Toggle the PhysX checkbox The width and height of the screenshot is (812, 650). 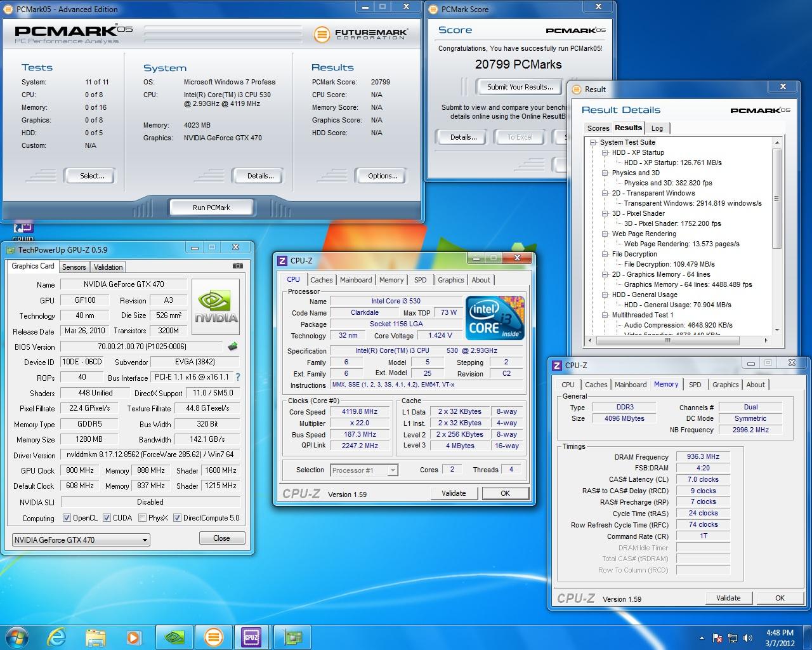click(142, 518)
